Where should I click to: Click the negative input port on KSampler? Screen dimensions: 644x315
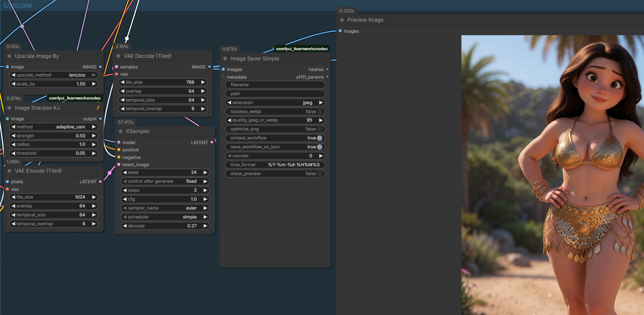point(119,157)
